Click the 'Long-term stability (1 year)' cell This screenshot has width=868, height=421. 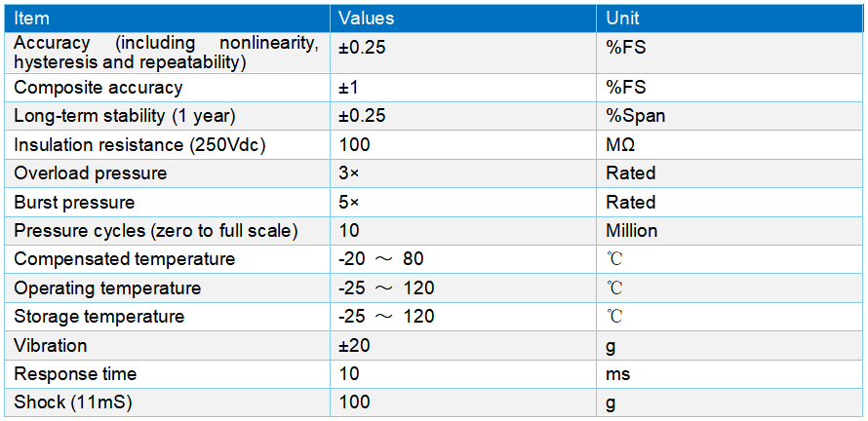(125, 116)
